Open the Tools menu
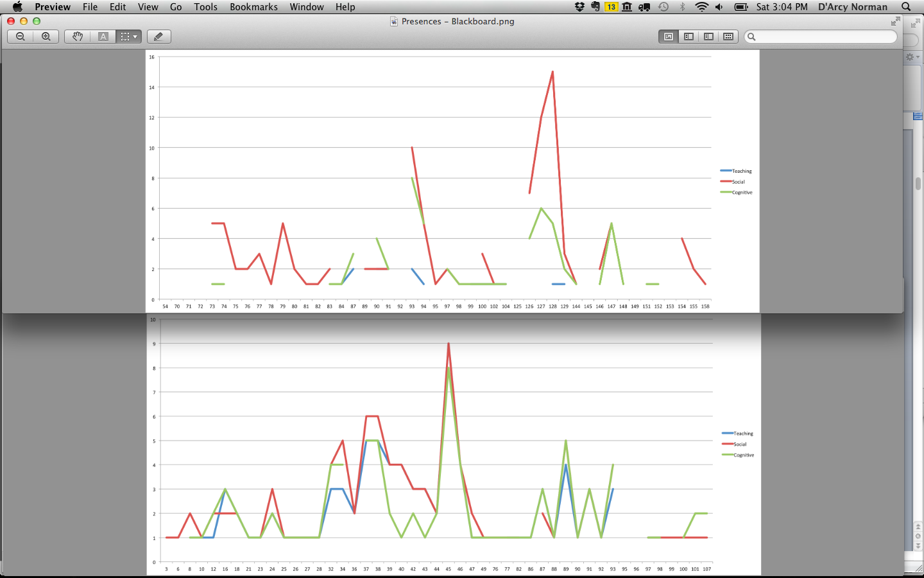 click(x=205, y=7)
